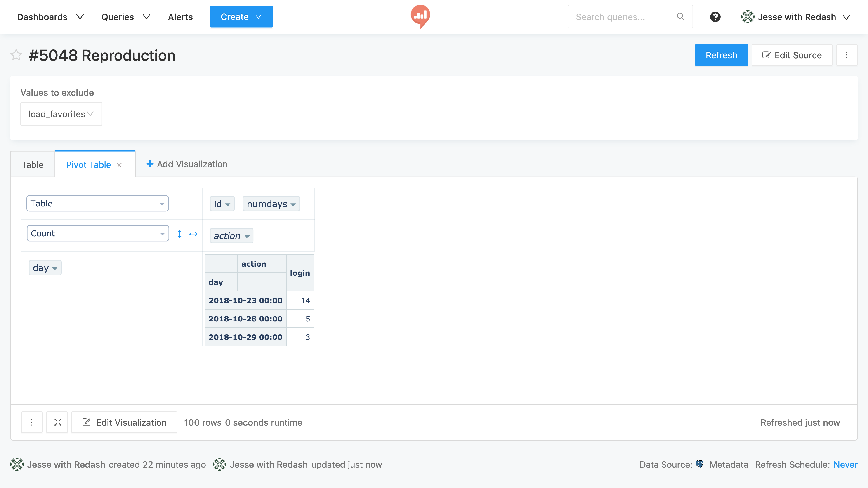Open the Table renderer dropdown
This screenshot has width=868, height=488.
pos(97,203)
